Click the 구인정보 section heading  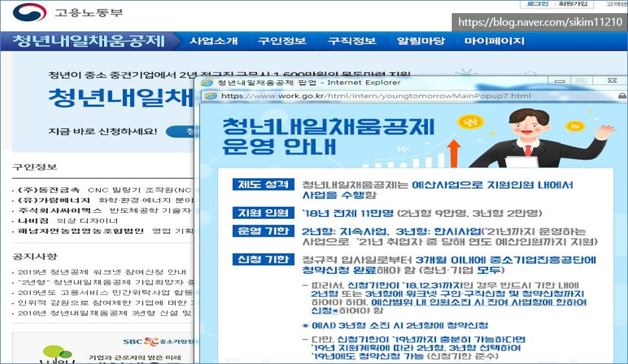point(35,166)
